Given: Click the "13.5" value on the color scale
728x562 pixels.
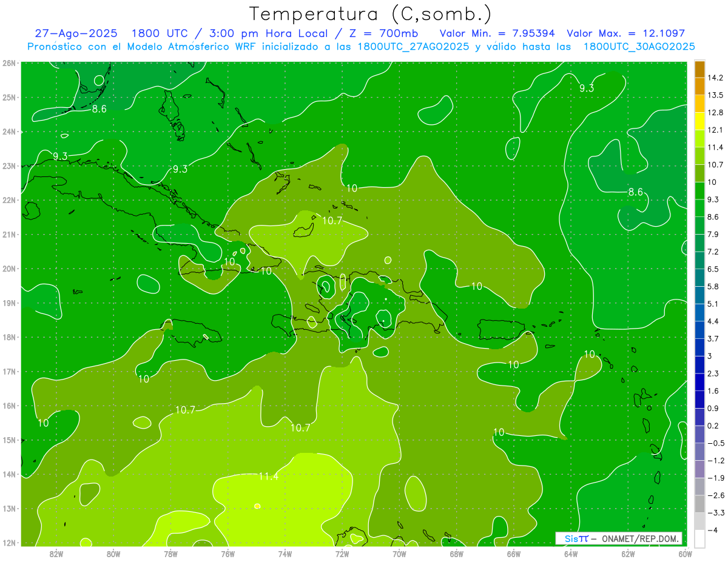Looking at the screenshot, I should [715, 95].
